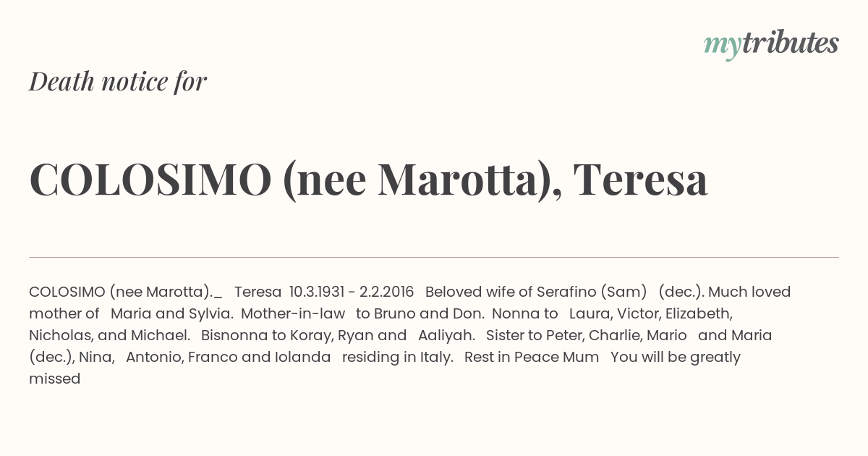Click the dates 10.3.1931 - 2.2.2016

(352, 292)
